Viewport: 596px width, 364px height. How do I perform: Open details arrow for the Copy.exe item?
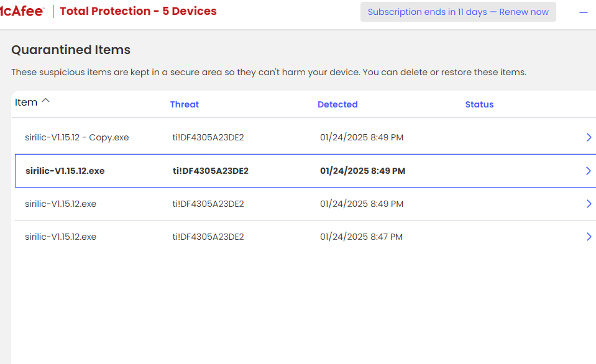pos(589,137)
